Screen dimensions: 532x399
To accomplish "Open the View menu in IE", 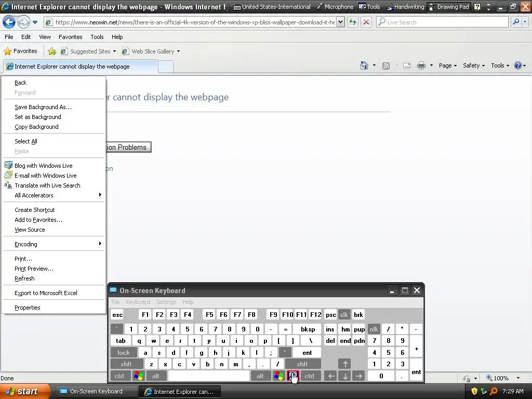I will pyautogui.click(x=45, y=37).
